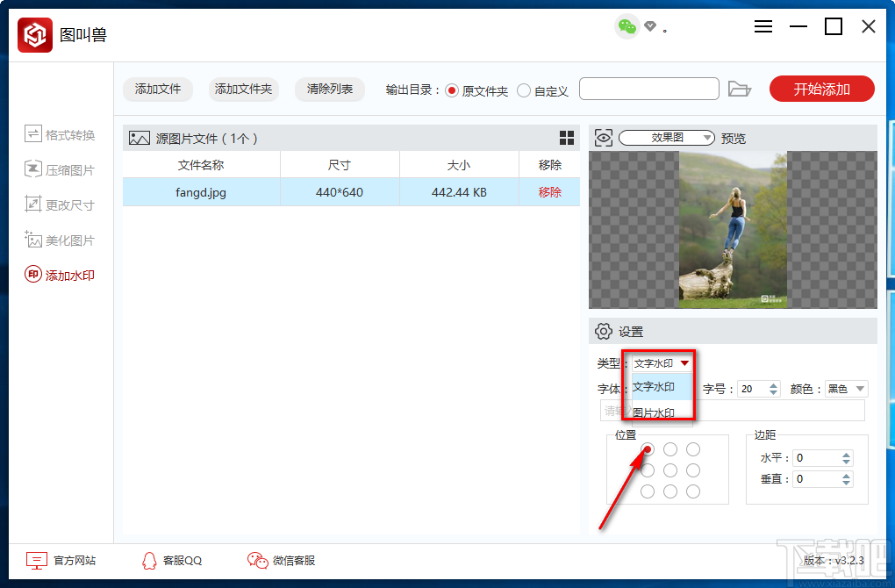The width and height of the screenshot is (895, 588).
Task: Click the QQ penguin icon
Action: tap(149, 561)
